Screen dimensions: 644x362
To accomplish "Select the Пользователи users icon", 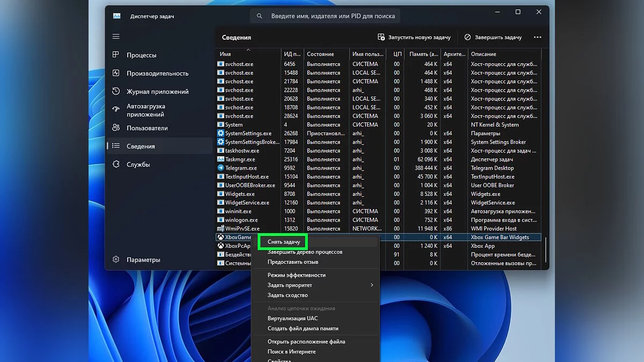I will click(116, 128).
